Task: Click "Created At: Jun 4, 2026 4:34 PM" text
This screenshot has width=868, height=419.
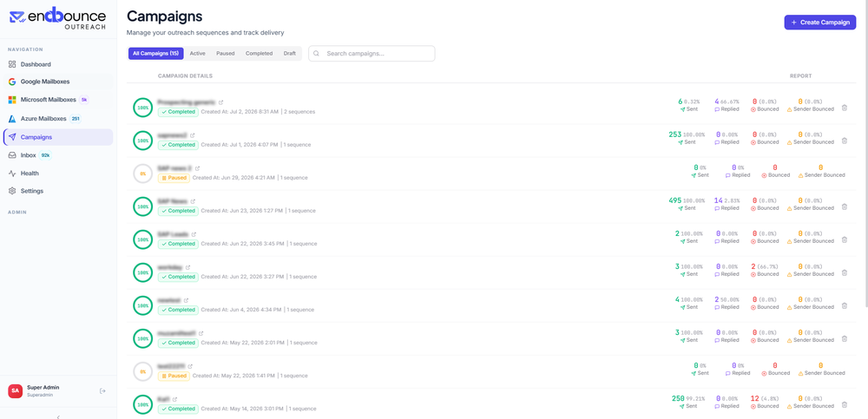Action: click(240, 310)
